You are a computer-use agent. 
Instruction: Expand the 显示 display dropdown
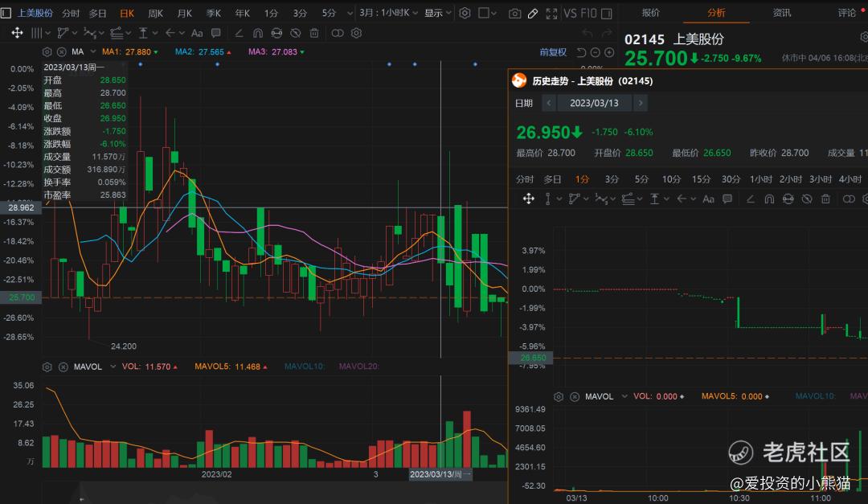438,13
